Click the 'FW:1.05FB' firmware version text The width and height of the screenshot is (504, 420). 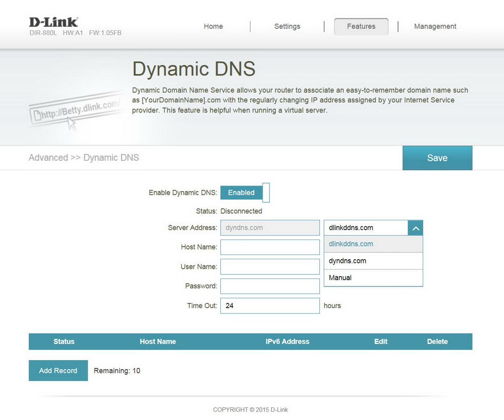(x=105, y=33)
